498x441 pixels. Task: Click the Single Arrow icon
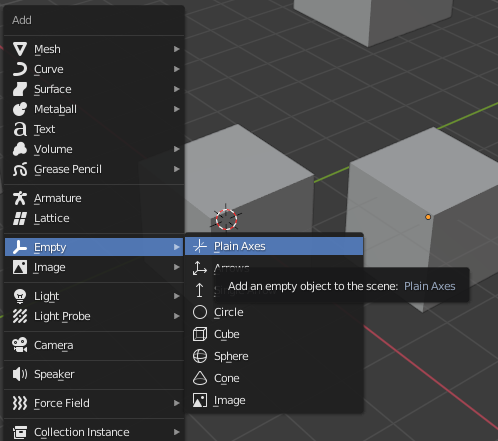coord(200,290)
